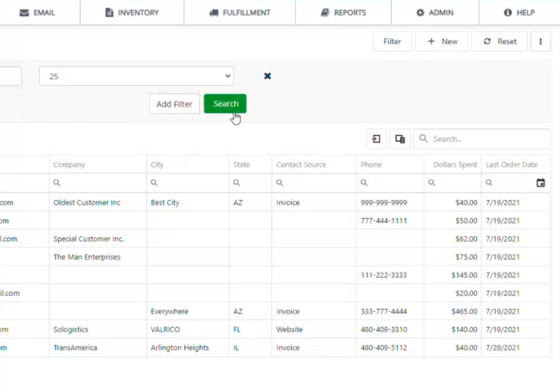Open the vertical three-dot more options menu
Image resolution: width=560 pixels, height=392 pixels.
540,42
